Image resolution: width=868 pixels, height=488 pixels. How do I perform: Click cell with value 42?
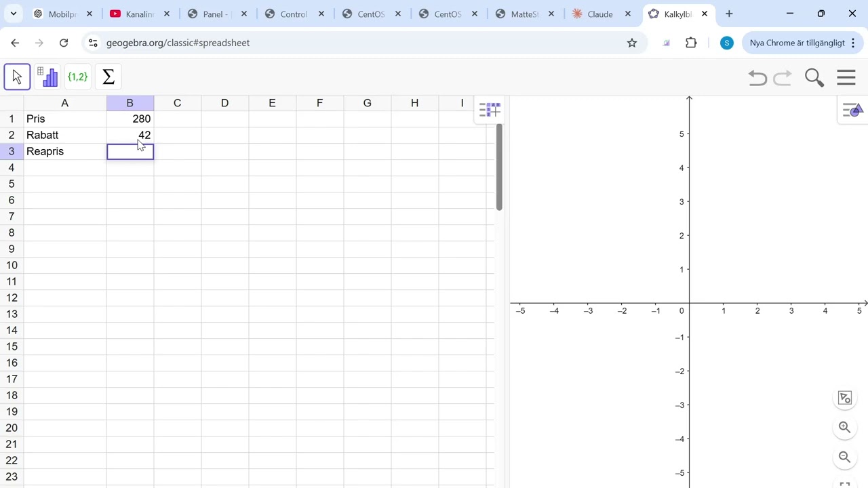(130, 135)
